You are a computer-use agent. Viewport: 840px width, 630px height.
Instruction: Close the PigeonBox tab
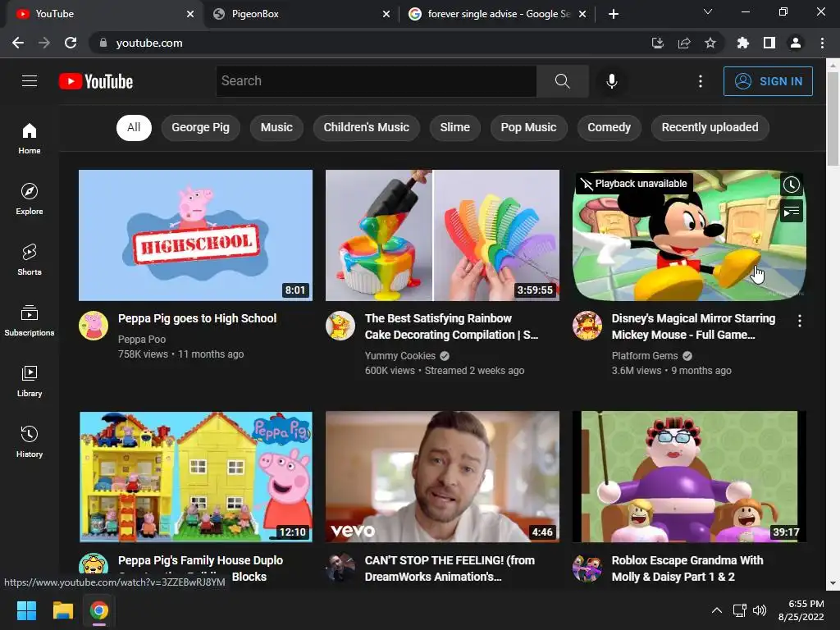pos(386,15)
